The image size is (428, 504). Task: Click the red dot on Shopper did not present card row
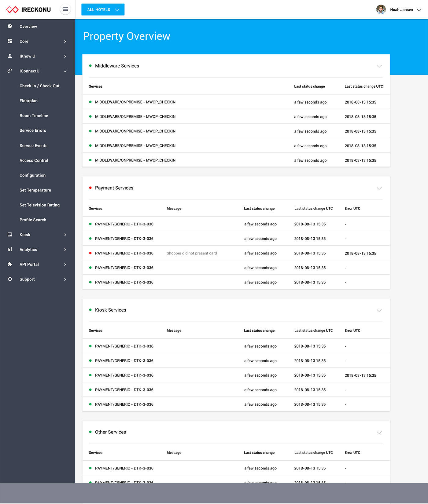coord(90,253)
